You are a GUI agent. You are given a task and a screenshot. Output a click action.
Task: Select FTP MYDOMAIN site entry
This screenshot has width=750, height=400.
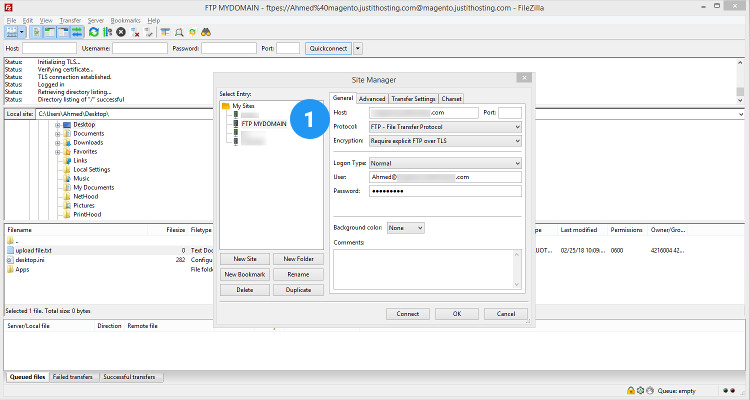[264, 123]
